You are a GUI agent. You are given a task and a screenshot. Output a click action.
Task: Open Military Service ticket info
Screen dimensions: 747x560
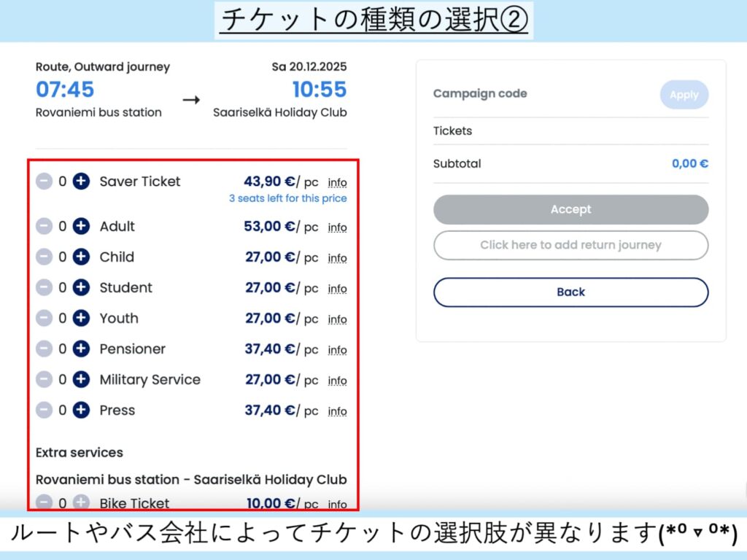tap(337, 381)
